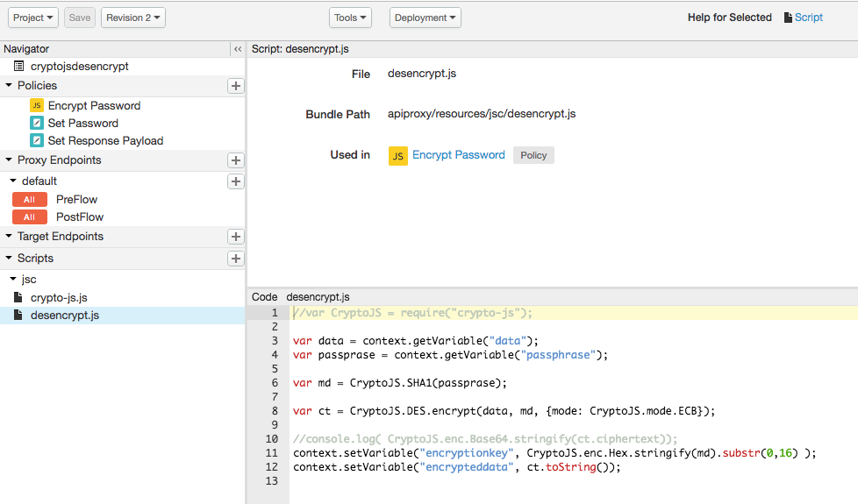858x504 pixels.
Task: Collapse the Target Endpoints section
Action: coord(9,237)
